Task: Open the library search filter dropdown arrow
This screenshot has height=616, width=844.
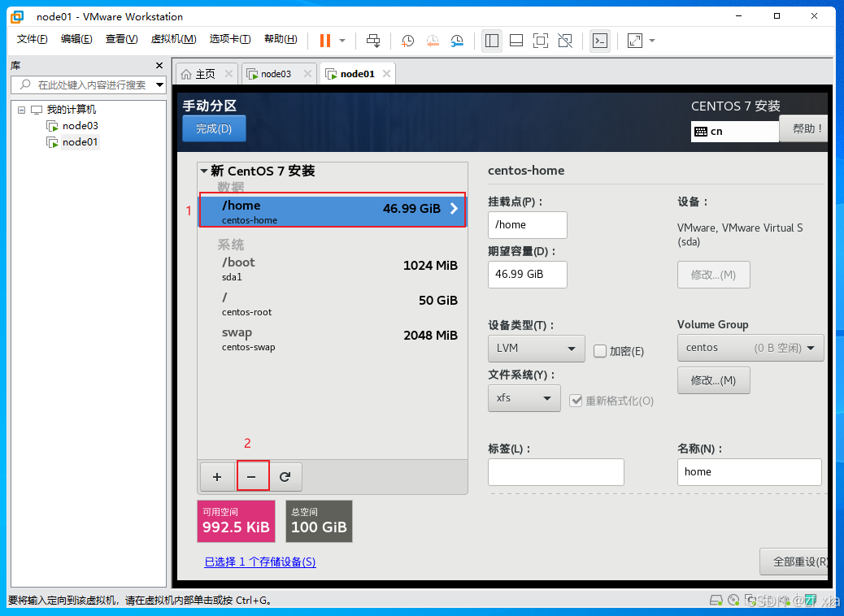Action: (160, 85)
